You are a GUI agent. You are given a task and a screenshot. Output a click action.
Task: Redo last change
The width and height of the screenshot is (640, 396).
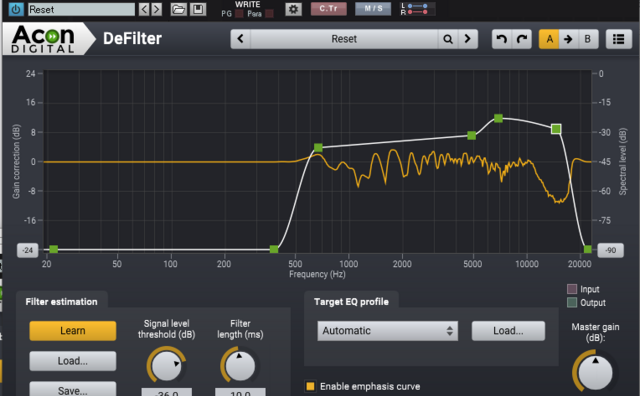point(522,39)
